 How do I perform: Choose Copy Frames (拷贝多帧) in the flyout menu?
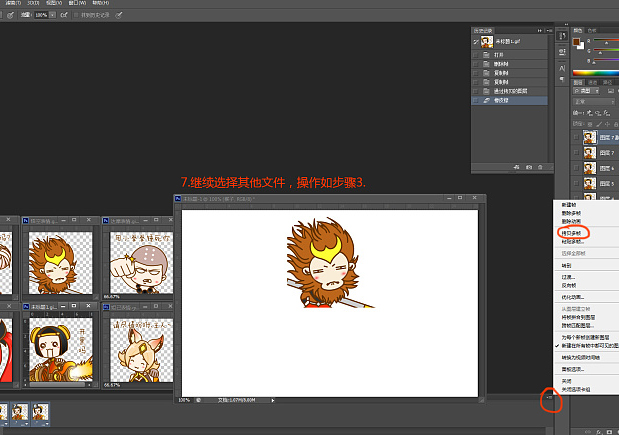(x=571, y=233)
